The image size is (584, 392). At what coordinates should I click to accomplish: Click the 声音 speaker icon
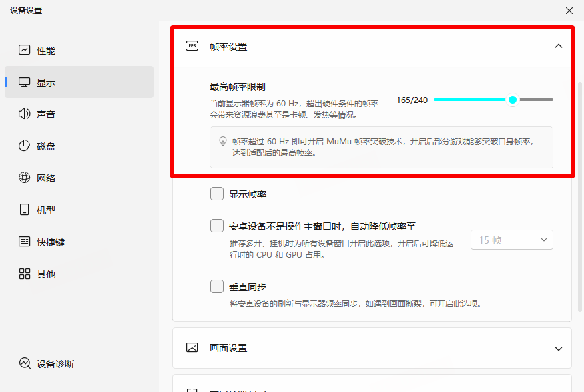tap(25, 114)
